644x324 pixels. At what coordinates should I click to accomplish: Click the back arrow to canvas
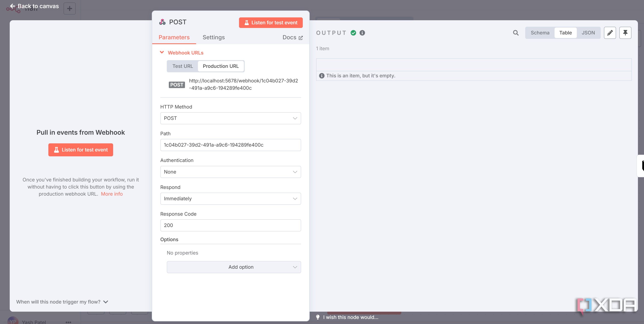13,6
